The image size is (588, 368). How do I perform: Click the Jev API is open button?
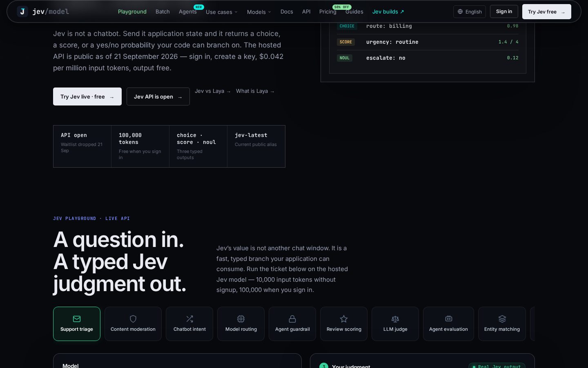tap(158, 96)
